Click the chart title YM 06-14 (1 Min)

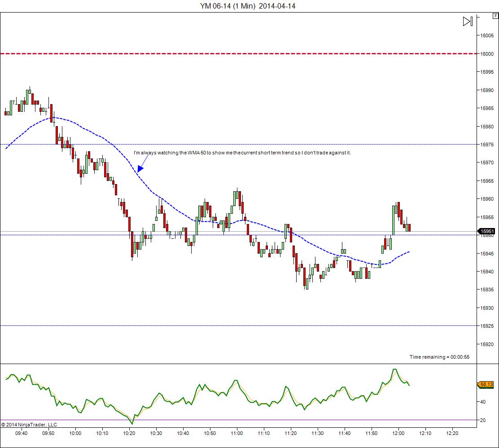[x=248, y=6]
